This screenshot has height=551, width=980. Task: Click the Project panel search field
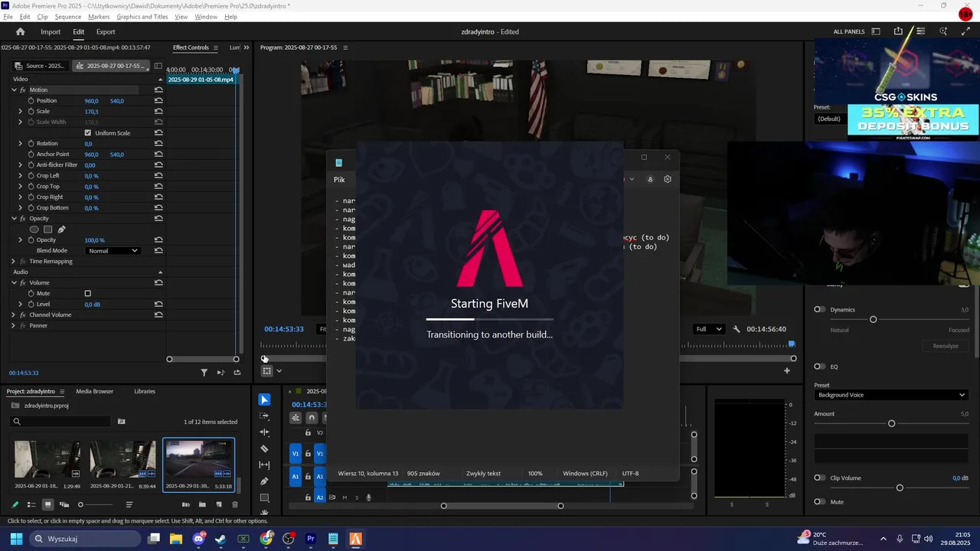coord(61,422)
